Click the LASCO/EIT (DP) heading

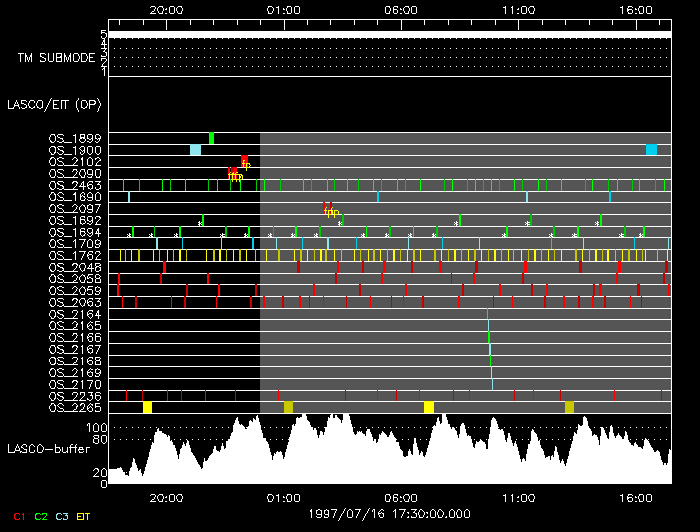[53, 104]
